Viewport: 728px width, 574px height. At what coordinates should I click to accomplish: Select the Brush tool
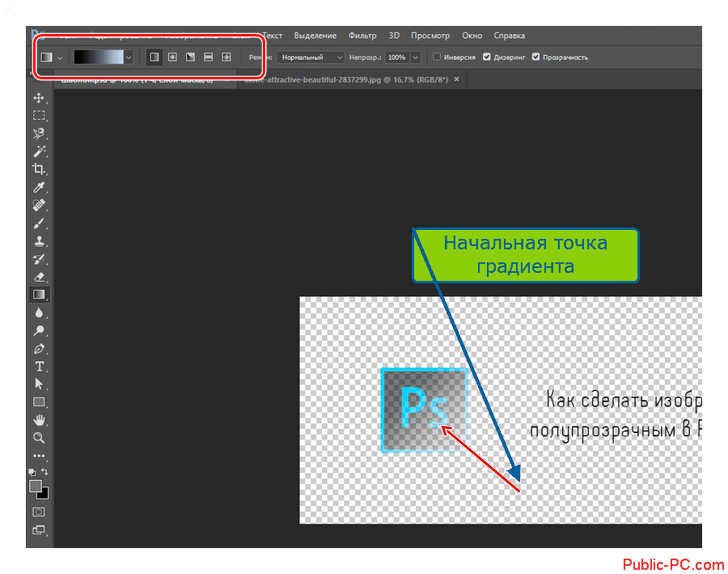pyautogui.click(x=39, y=223)
